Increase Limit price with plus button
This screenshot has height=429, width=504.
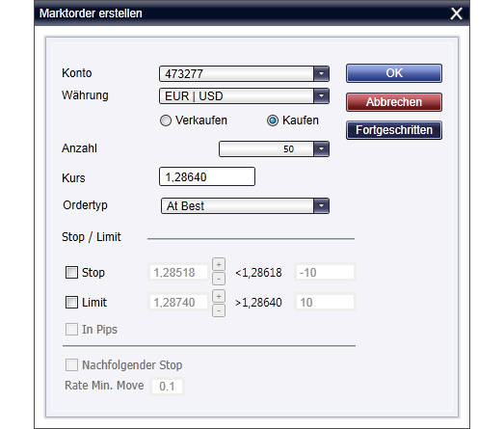[x=219, y=296]
